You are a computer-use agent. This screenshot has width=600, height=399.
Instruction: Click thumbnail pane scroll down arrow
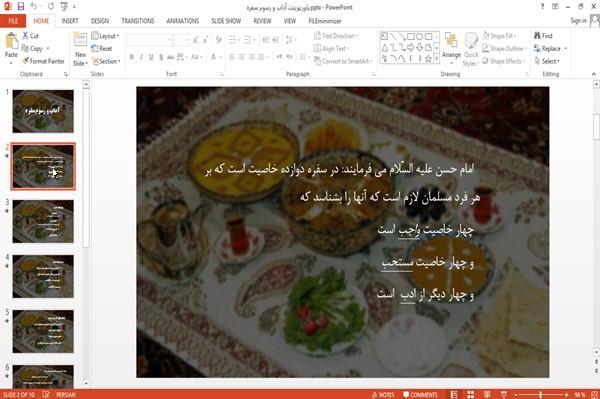86,383
